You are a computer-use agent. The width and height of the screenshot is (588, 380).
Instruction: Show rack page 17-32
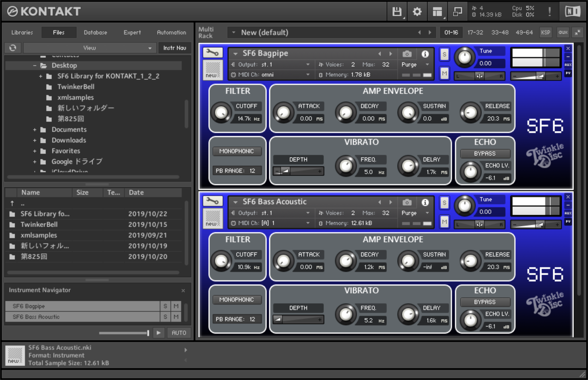click(x=475, y=32)
